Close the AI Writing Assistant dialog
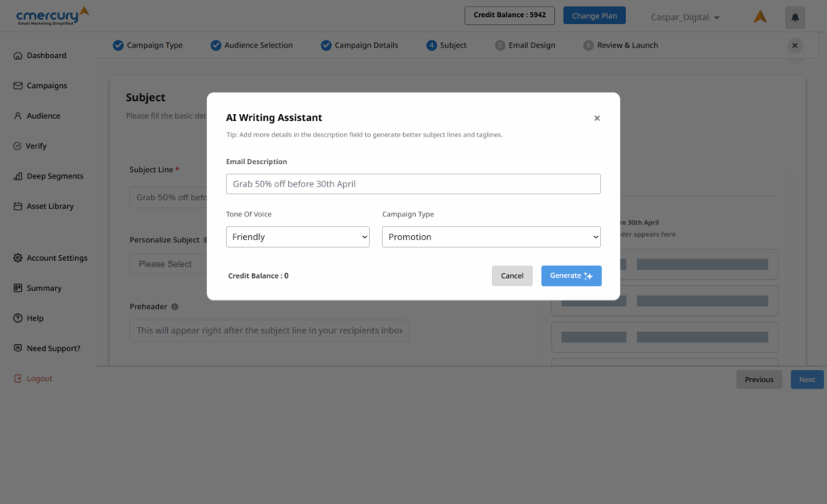 (x=597, y=119)
